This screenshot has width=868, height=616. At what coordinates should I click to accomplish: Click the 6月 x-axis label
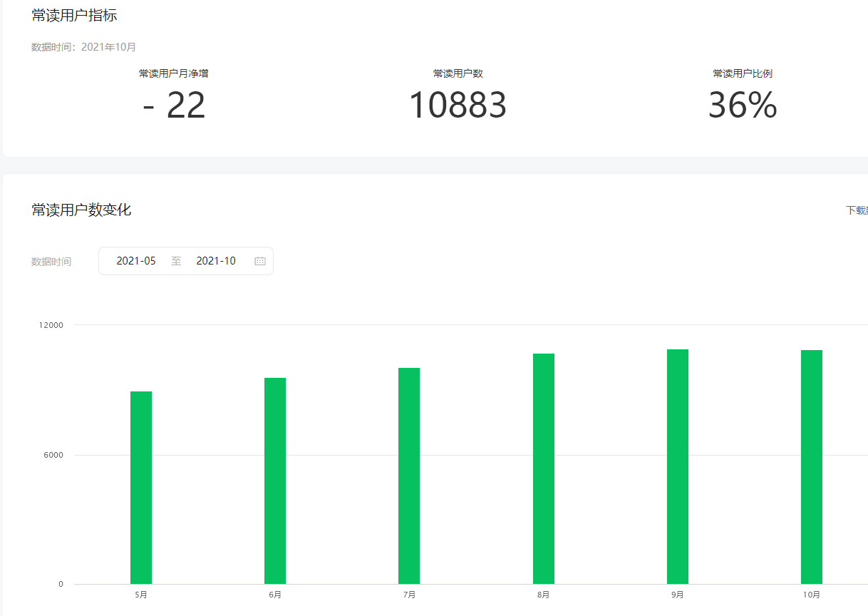(x=275, y=595)
